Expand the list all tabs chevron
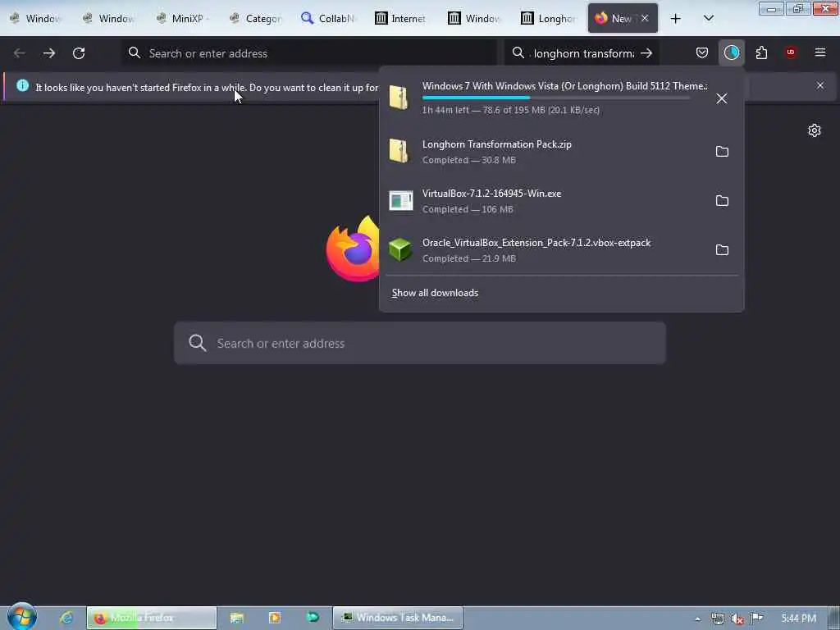This screenshot has width=840, height=630. (708, 18)
